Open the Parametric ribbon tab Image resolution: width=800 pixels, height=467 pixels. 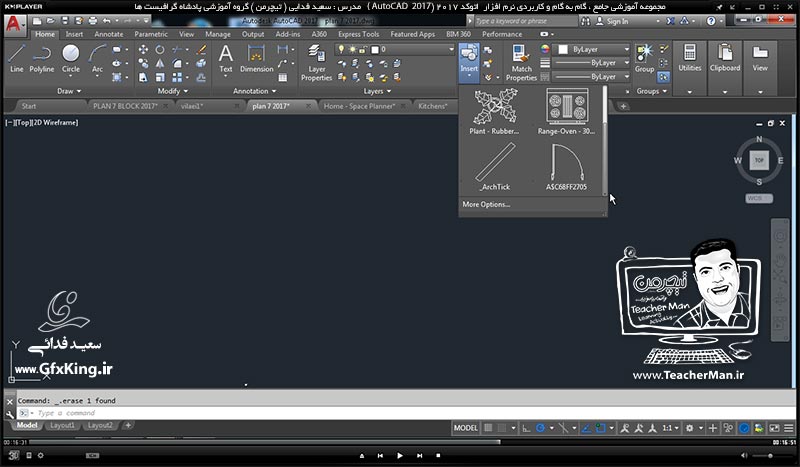click(x=151, y=34)
